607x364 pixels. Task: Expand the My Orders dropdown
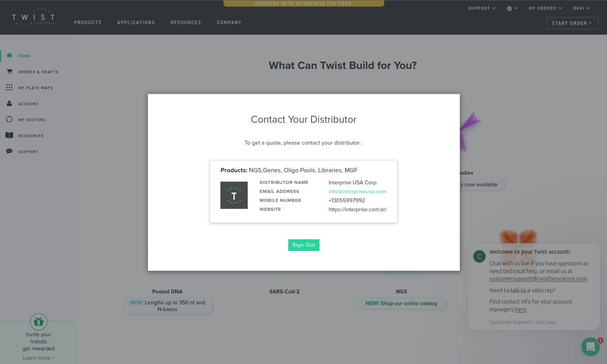pos(545,8)
